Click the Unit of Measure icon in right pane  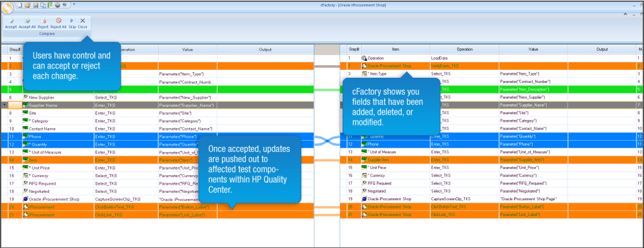(364, 152)
